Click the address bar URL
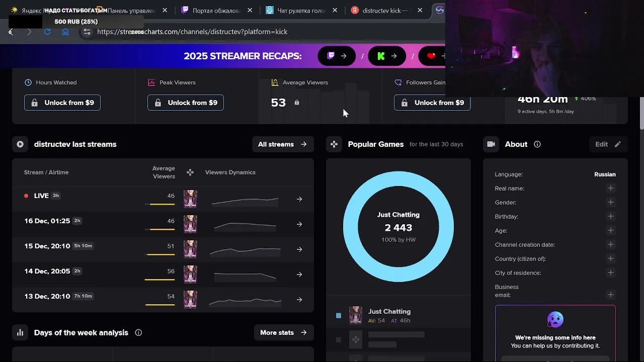 (x=192, y=32)
